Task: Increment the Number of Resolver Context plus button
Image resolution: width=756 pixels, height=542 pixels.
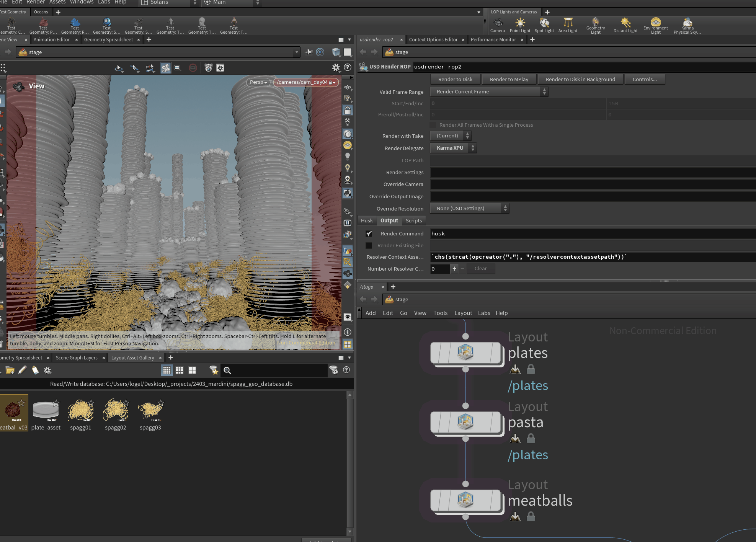Action: click(454, 269)
